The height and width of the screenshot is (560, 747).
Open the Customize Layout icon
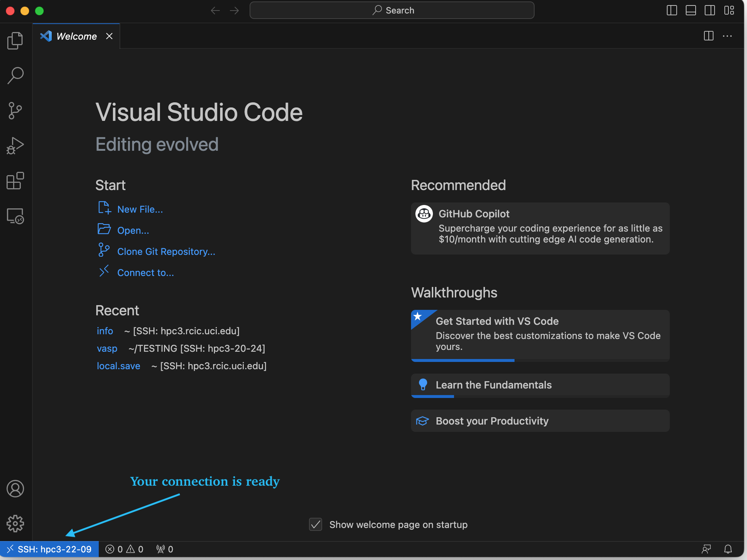(729, 10)
